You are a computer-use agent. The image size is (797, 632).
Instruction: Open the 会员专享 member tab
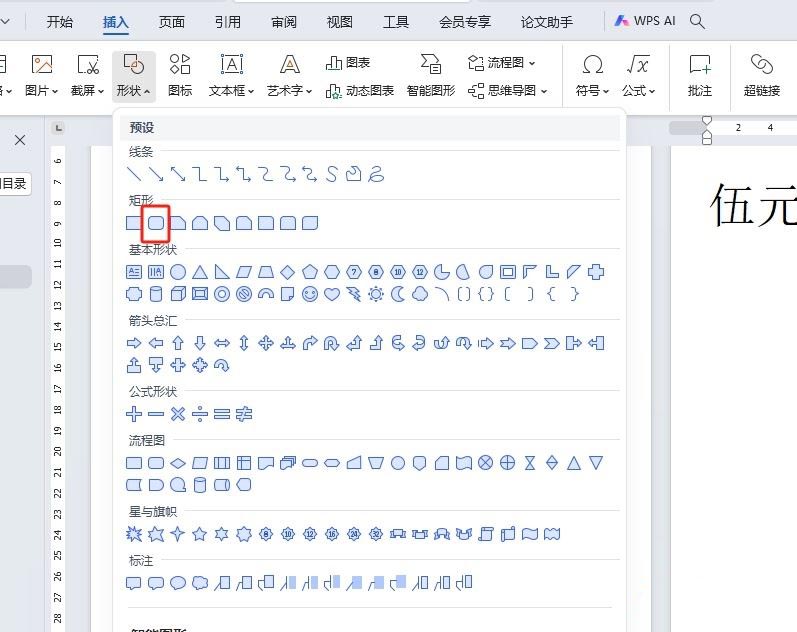[465, 22]
